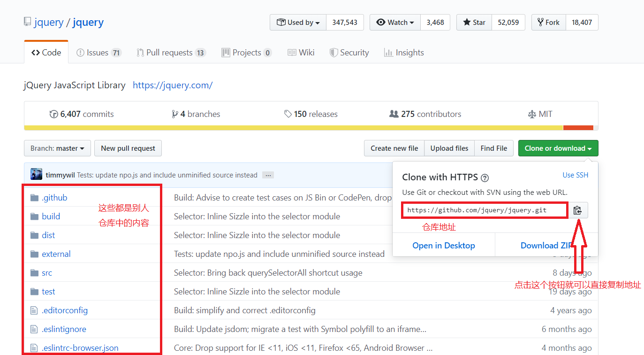Switch to the Insights tab
This screenshot has width=644, height=355.
pyautogui.click(x=404, y=53)
